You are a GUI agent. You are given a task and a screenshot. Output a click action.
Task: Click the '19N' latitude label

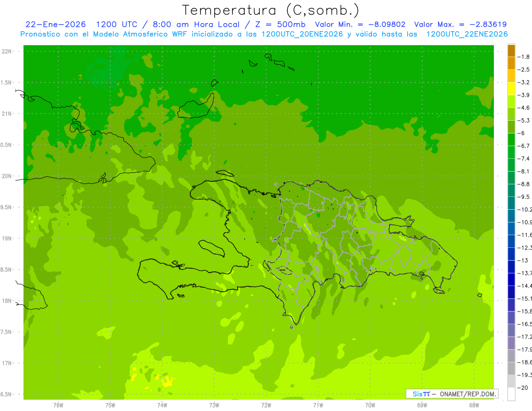(x=7, y=239)
